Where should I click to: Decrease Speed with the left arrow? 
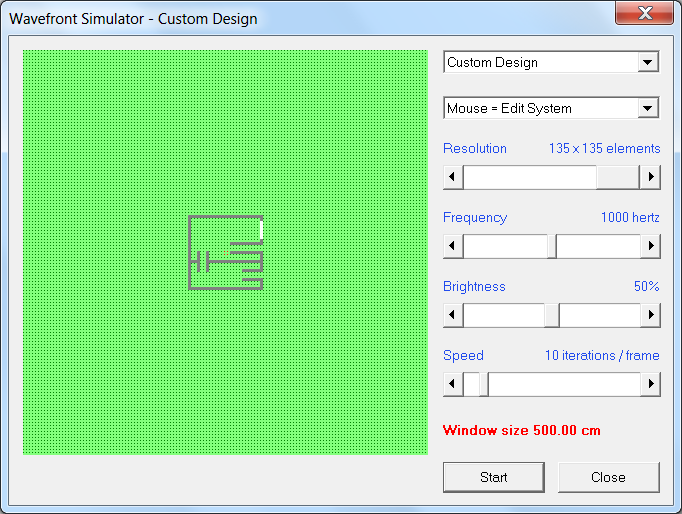[x=453, y=384]
